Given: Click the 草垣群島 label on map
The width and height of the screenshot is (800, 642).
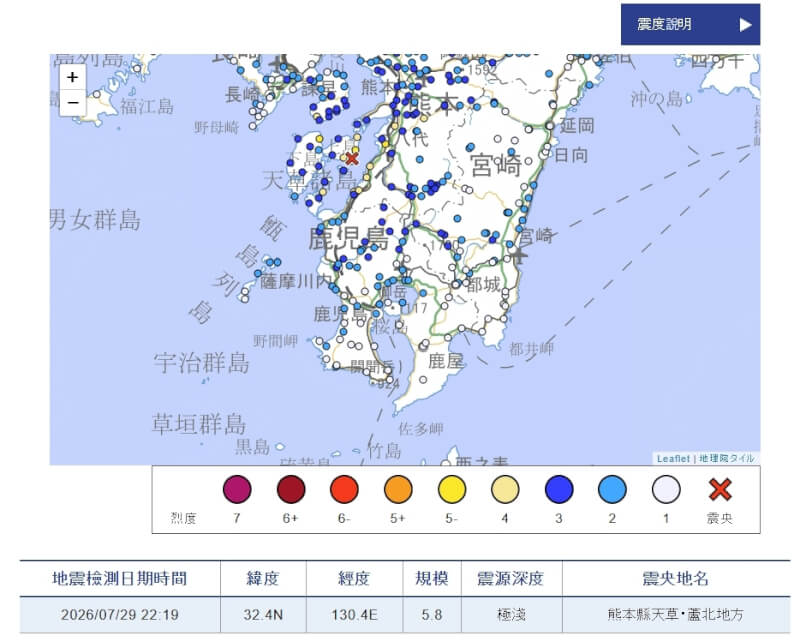Looking at the screenshot, I should [199, 424].
